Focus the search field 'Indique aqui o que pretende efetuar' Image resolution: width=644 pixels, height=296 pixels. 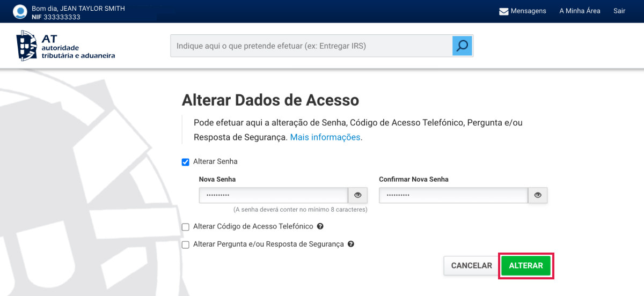click(x=311, y=46)
